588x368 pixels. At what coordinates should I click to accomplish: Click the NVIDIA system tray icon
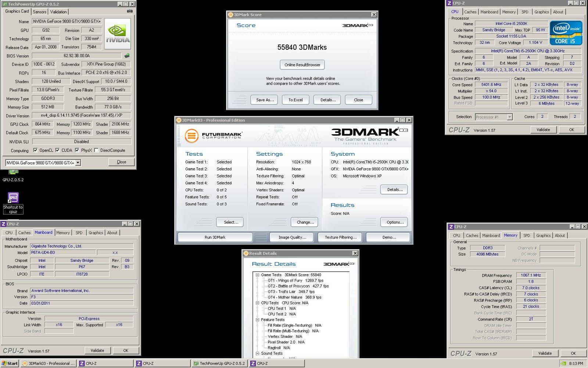tap(563, 363)
